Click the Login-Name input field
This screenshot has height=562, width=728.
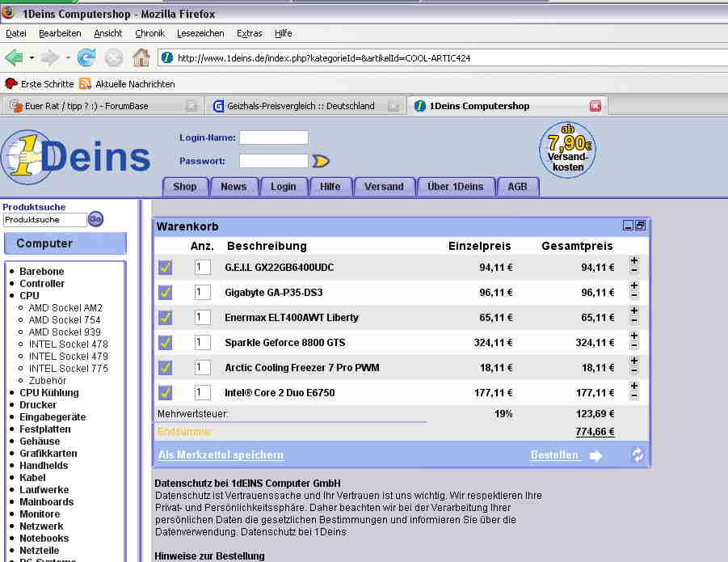273,137
